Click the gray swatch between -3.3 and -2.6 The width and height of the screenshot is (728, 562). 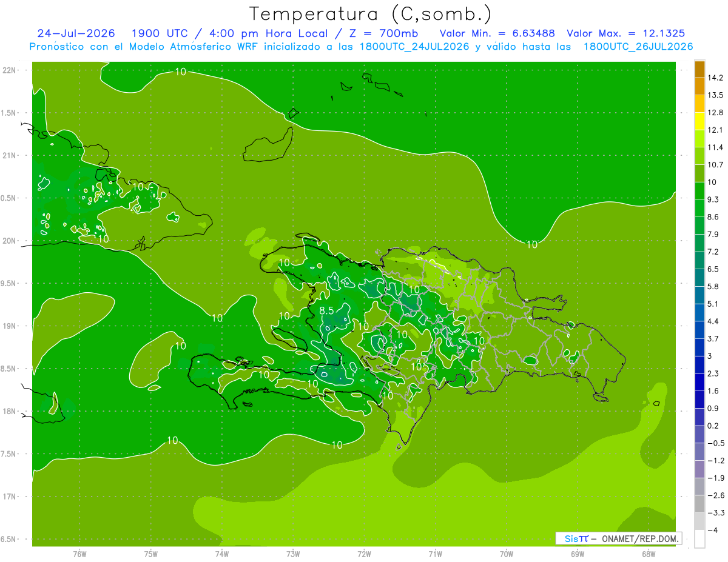699,504
